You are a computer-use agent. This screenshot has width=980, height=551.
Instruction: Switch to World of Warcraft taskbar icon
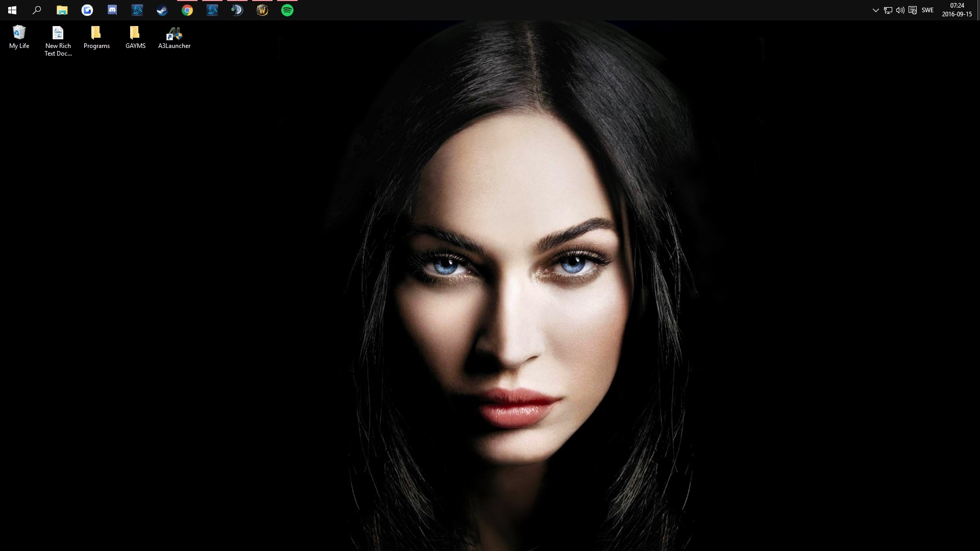point(262,10)
